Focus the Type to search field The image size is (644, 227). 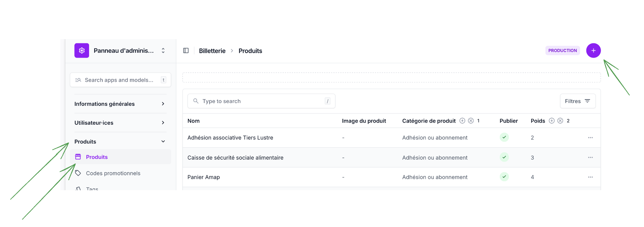pyautogui.click(x=261, y=101)
